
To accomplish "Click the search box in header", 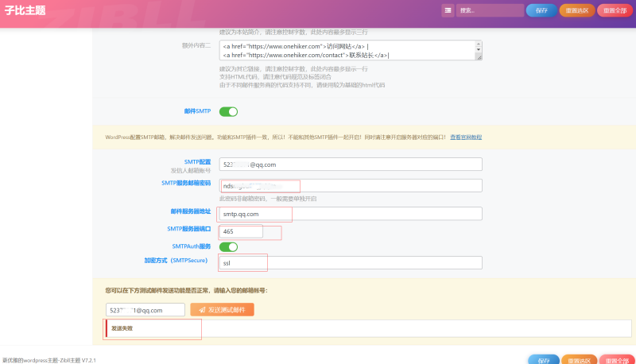I will [490, 10].
